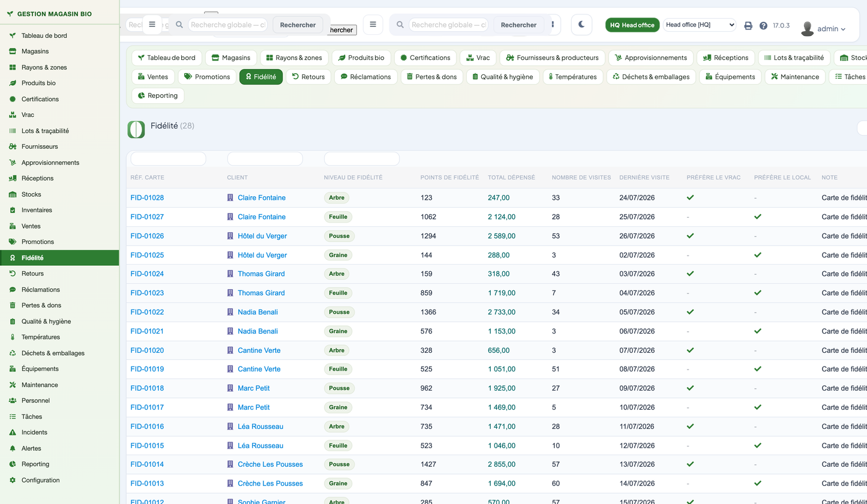Click total 2 855,00 on row FID-01014

click(x=502, y=464)
